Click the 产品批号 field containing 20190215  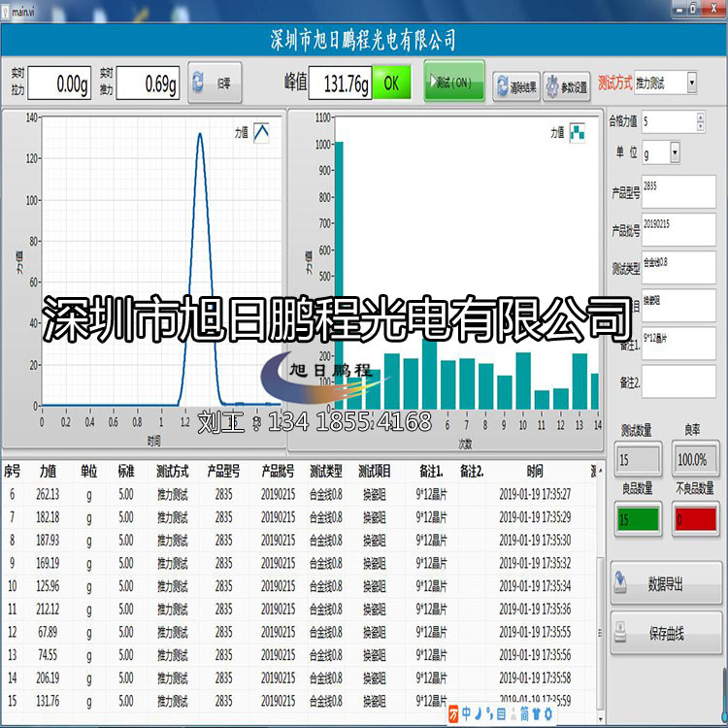(678, 229)
